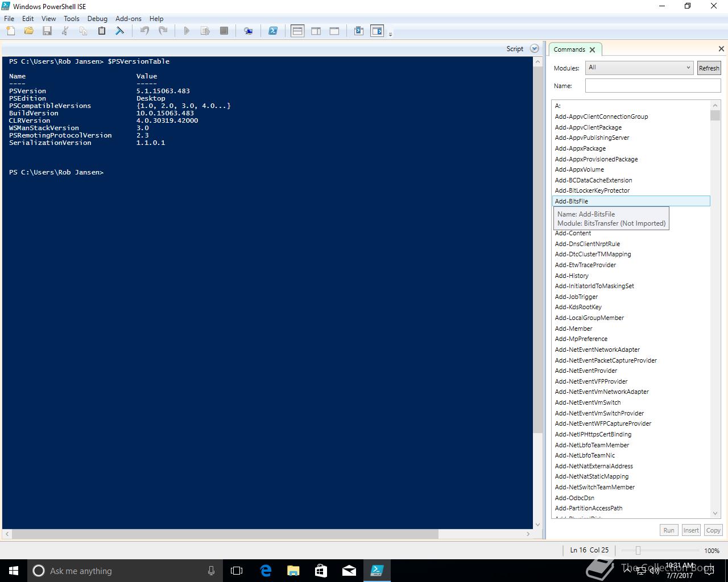Open the Add-ons menu

[x=129, y=18]
